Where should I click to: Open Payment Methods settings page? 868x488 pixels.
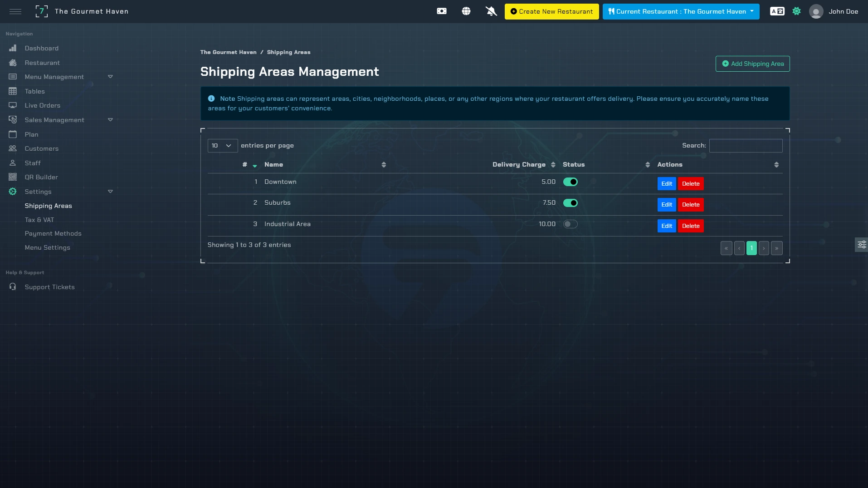coord(53,233)
